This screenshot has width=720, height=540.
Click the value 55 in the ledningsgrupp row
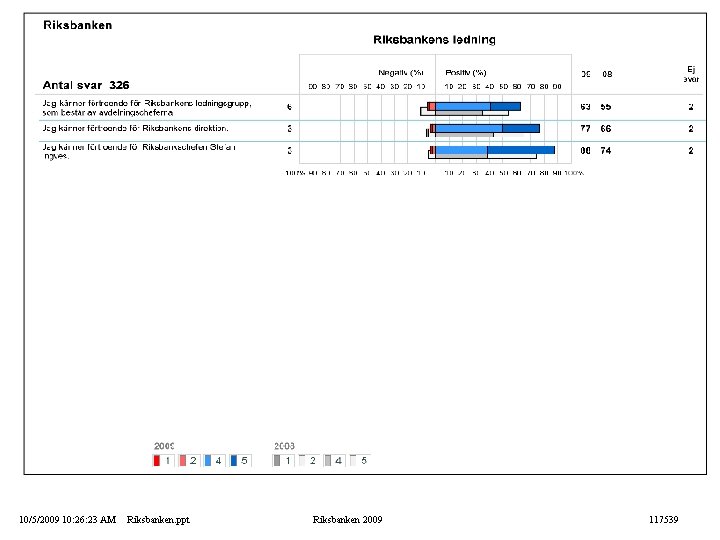[x=606, y=107]
